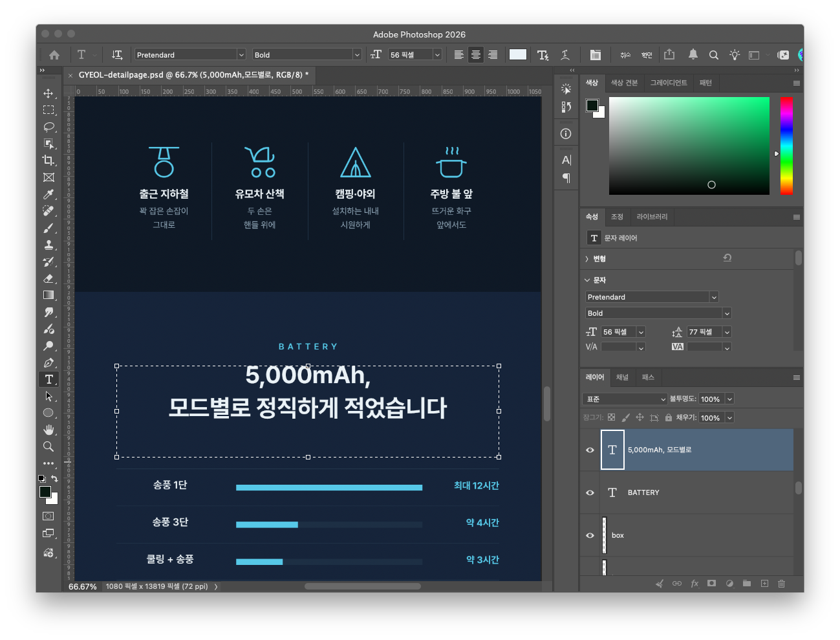Select the Horizontal Type tool
Viewport: 840px width, 640px height.
48,379
